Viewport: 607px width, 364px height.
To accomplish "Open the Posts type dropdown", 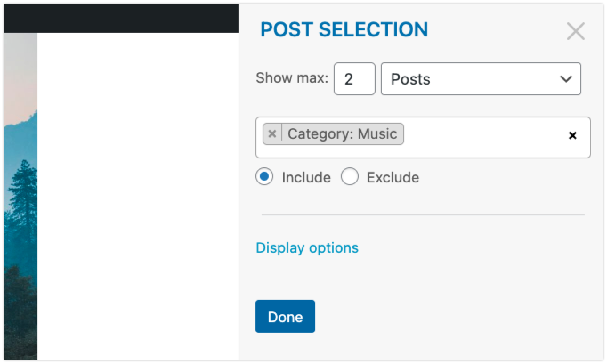I will tap(481, 79).
